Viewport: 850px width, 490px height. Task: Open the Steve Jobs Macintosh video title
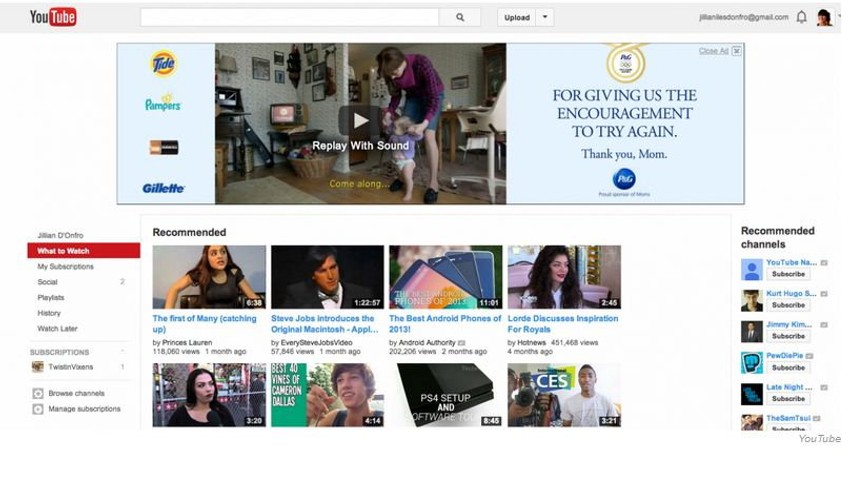(326, 323)
